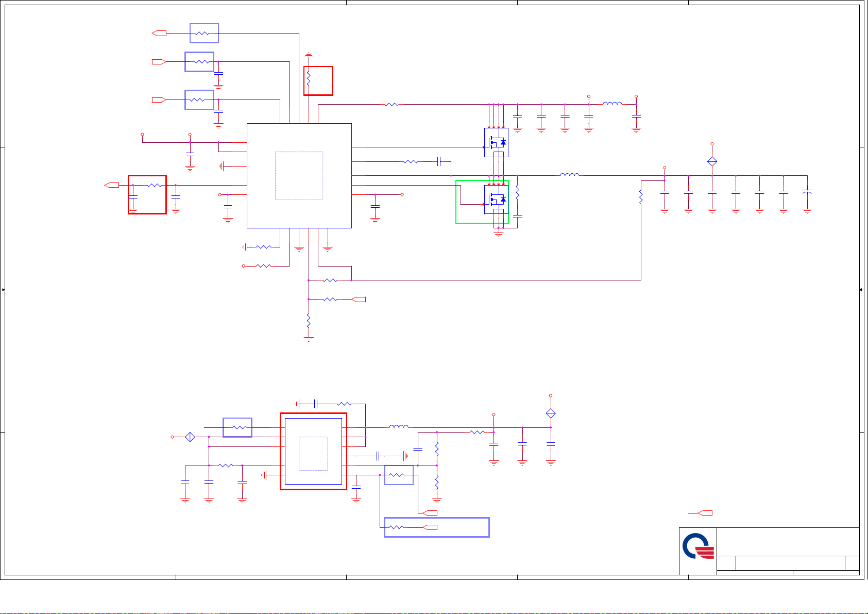
Task: Select the resistor on the long top input rail
Action: (392, 104)
